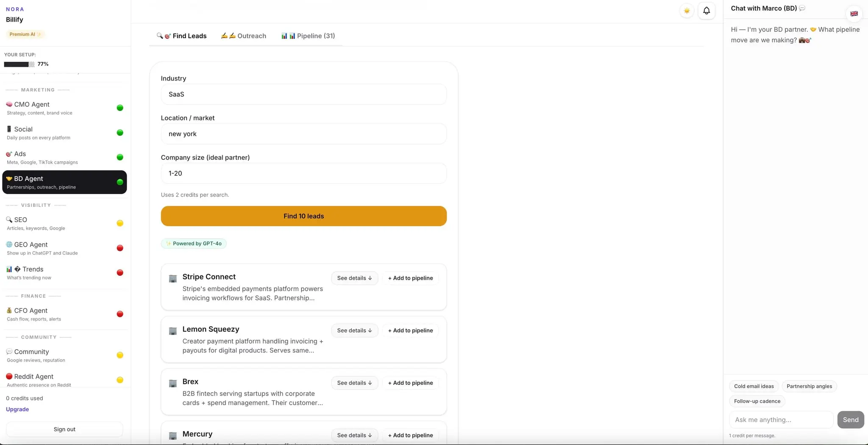
Task: Click the Mercury building icon
Action: (x=173, y=436)
